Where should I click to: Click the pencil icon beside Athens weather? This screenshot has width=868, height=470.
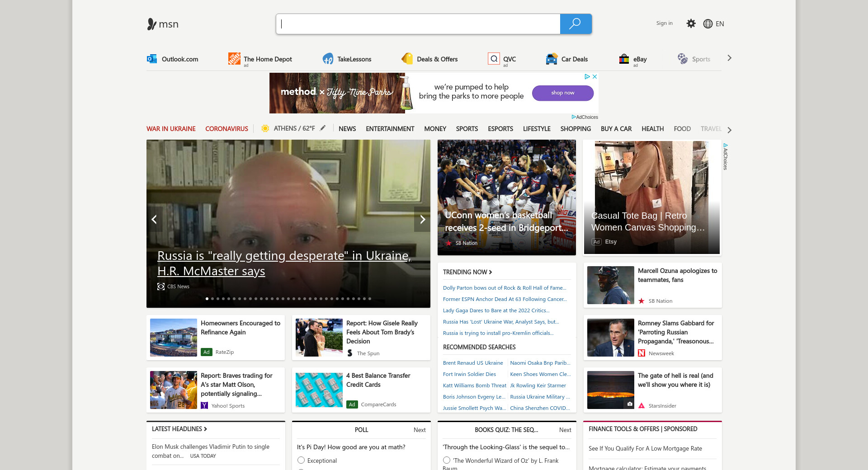point(323,128)
